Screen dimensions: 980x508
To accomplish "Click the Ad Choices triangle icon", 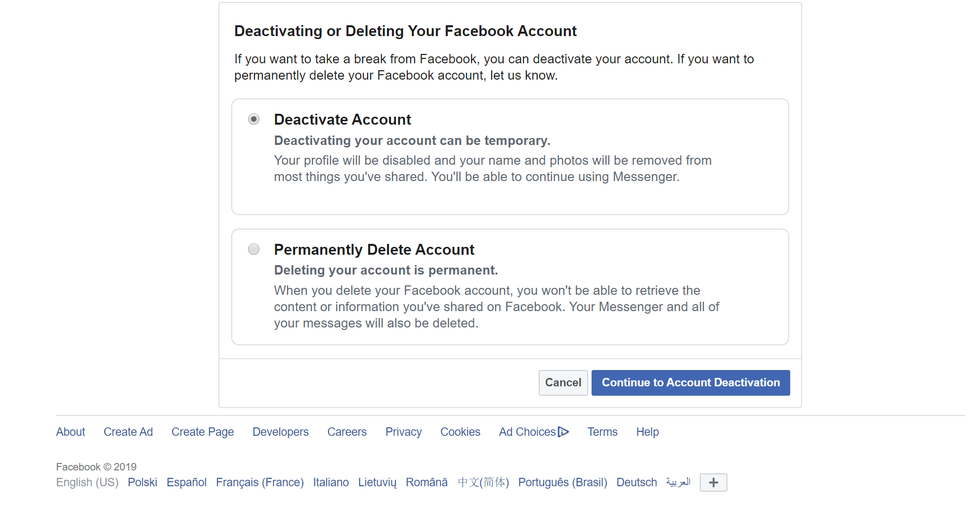I will (x=563, y=432).
